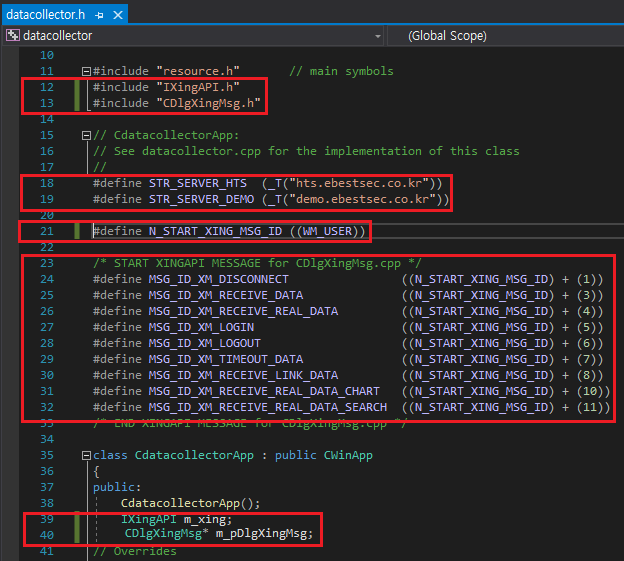Collapse the CdatacollectorApp class at line 35

click(86, 455)
